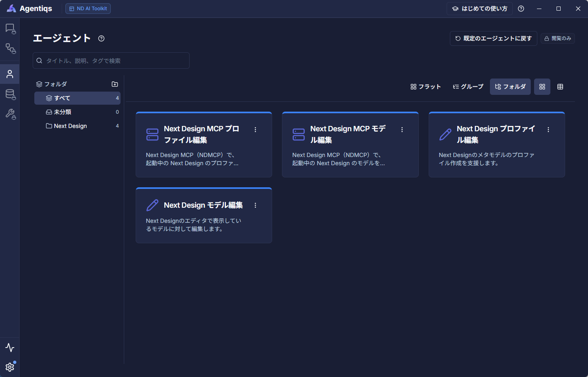This screenshot has width=588, height=377.
Task: Add a new folder icon
Action: coord(115,84)
